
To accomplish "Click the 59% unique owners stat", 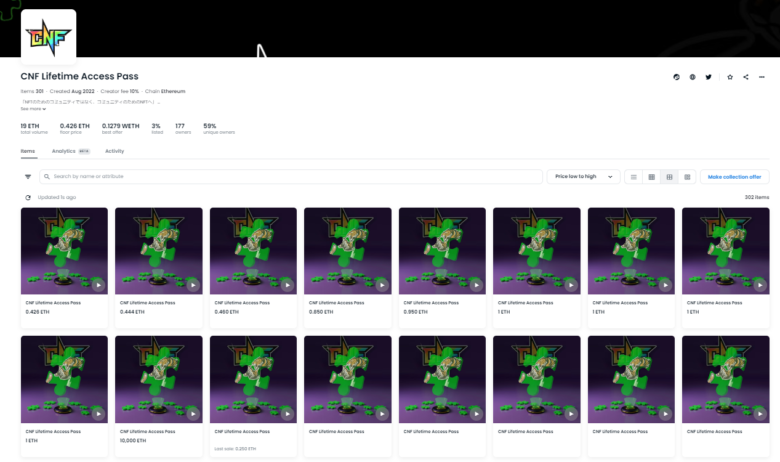I will (219, 128).
